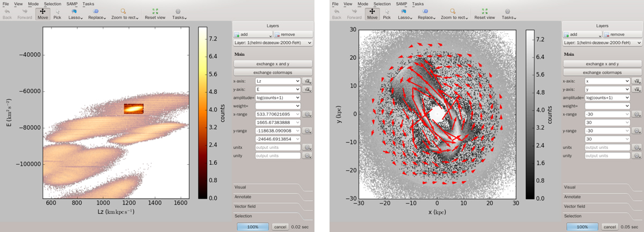
Task: Open y-axis sqrt transform button, right window
Action: (x=637, y=89)
